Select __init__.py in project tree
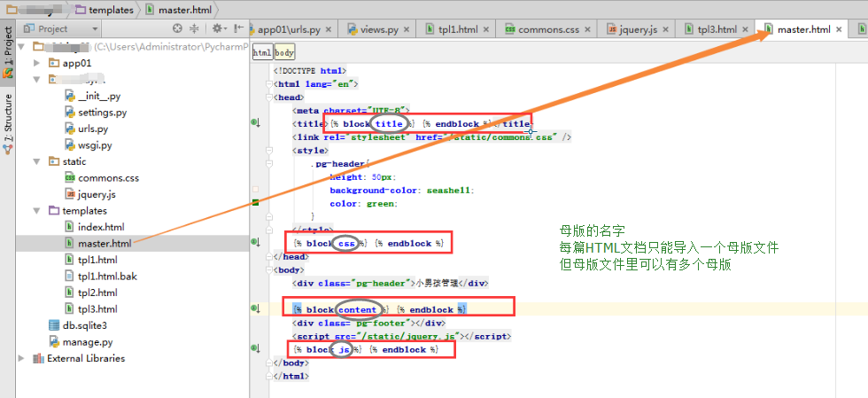Viewport: 868px width, 398px height. click(x=99, y=96)
